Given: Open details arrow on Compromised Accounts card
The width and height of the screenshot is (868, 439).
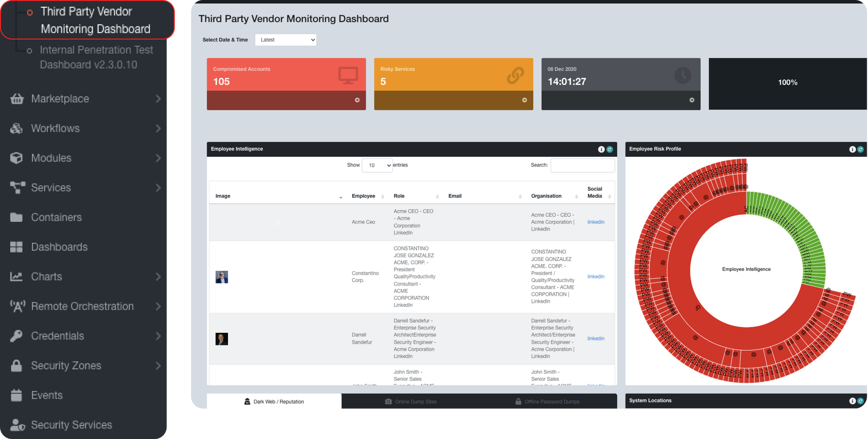Looking at the screenshot, I should [357, 100].
